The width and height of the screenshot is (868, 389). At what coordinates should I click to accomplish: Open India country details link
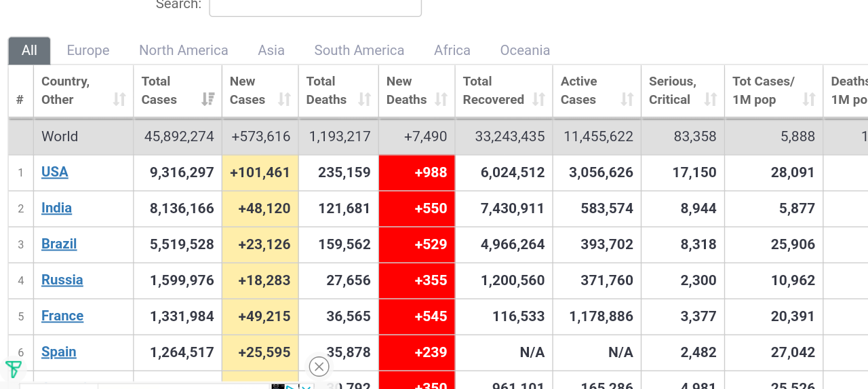click(x=56, y=208)
